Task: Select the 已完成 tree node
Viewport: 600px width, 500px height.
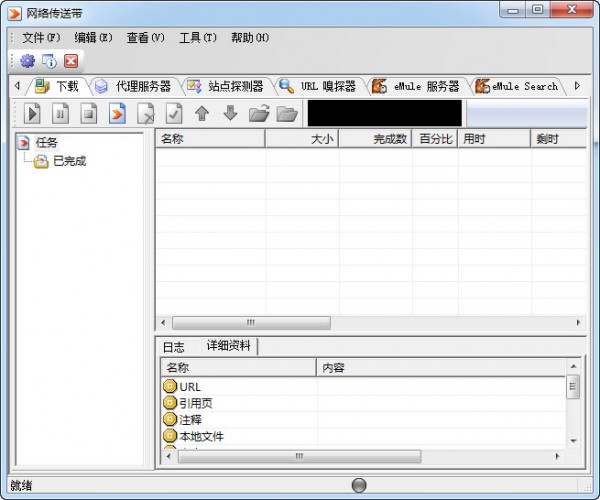Action: [68, 161]
